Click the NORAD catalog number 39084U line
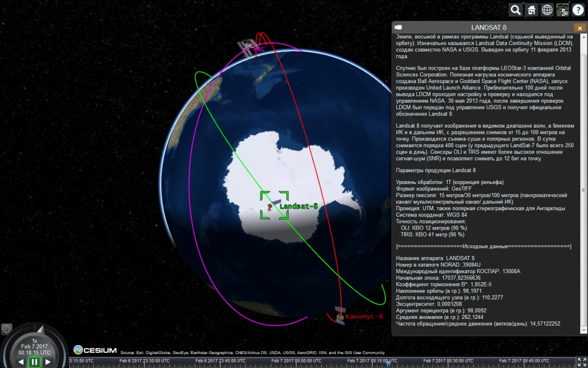 (438, 265)
